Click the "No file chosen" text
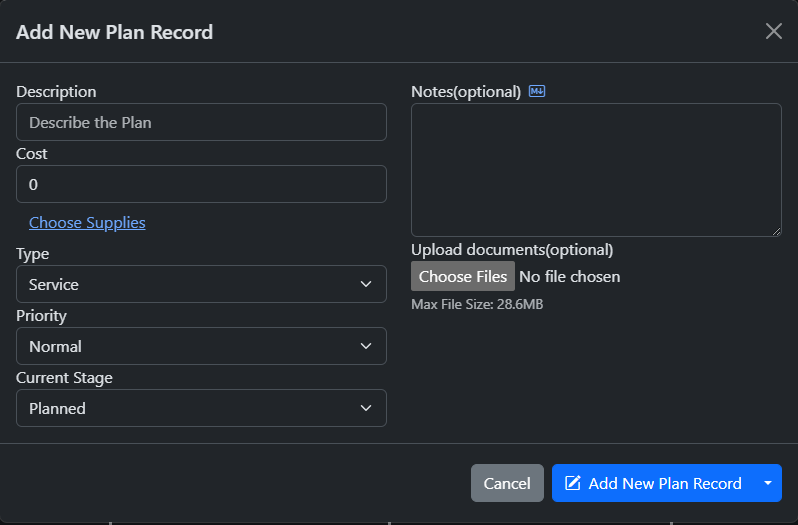This screenshot has height=525, width=798. click(569, 276)
